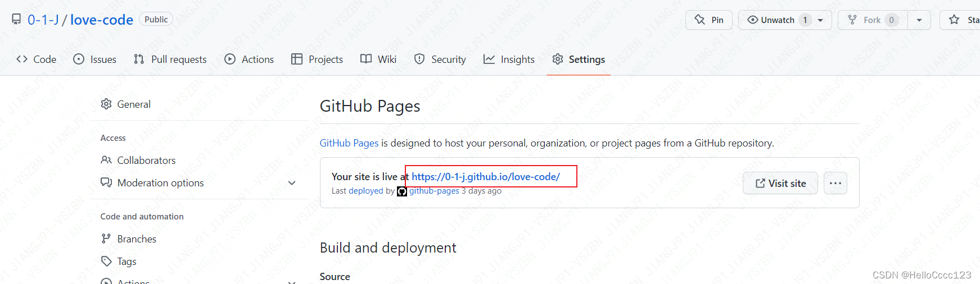This screenshot has width=980, height=284.
Task: Click the repository book icon
Action: 16,20
